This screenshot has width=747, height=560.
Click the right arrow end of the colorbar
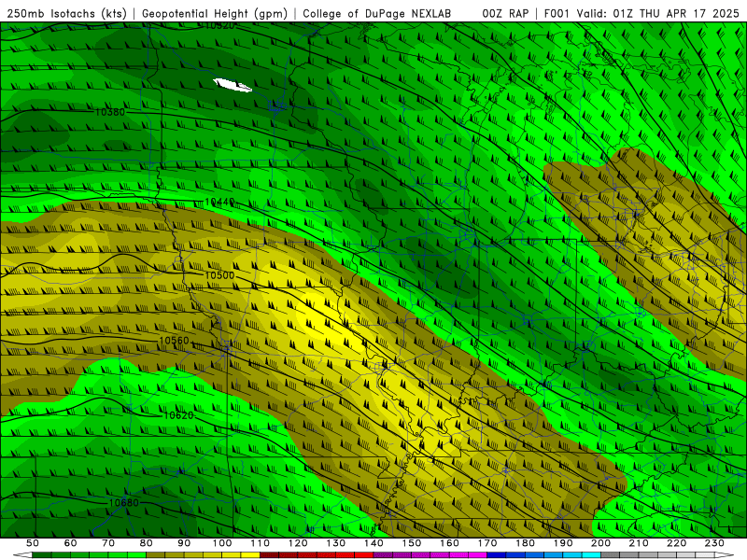click(725, 555)
